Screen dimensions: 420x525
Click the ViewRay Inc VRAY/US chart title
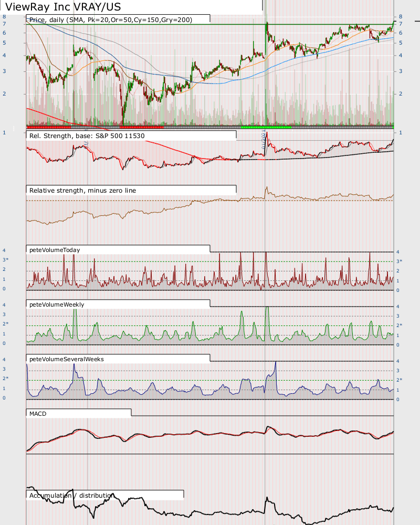[64, 7]
